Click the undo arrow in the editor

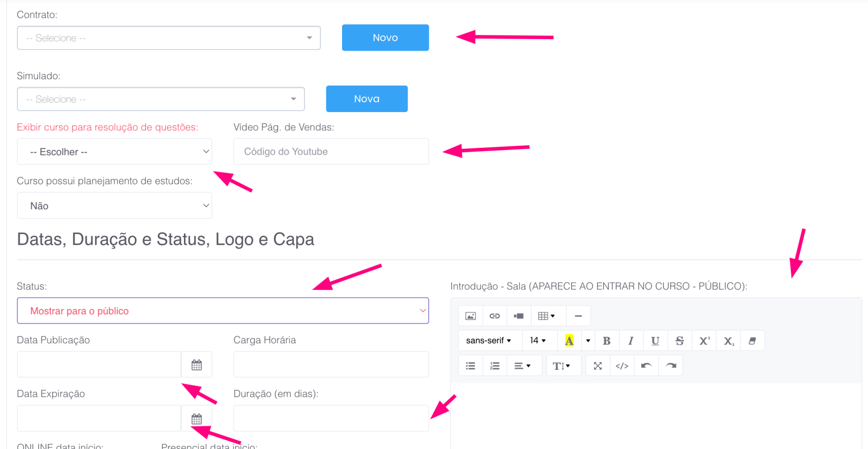646,366
